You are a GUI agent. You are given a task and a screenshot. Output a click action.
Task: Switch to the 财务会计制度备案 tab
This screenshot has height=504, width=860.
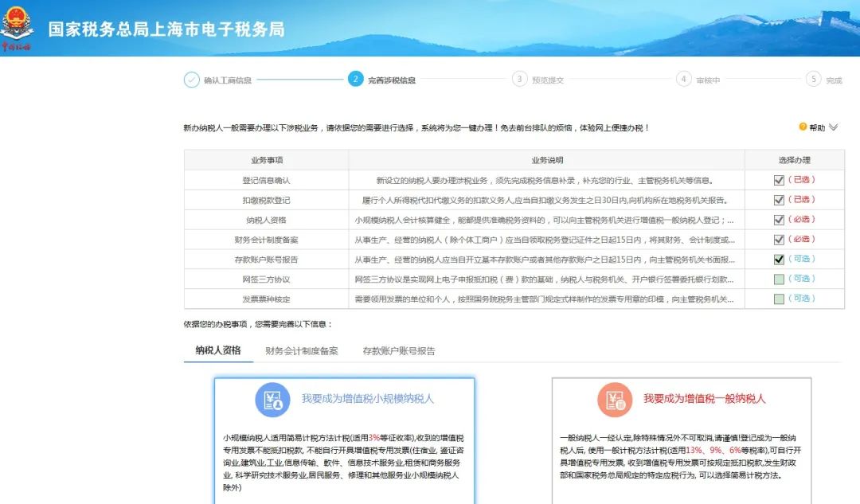pyautogui.click(x=302, y=350)
